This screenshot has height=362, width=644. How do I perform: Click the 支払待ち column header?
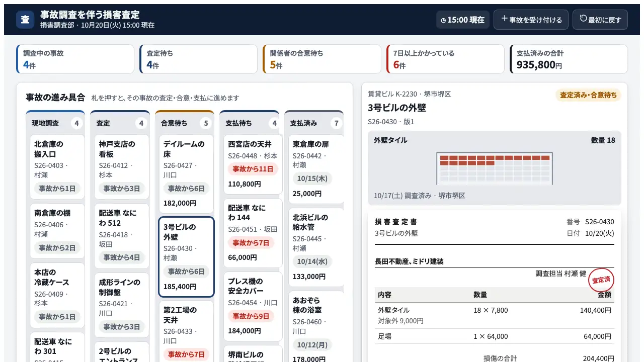(x=249, y=123)
